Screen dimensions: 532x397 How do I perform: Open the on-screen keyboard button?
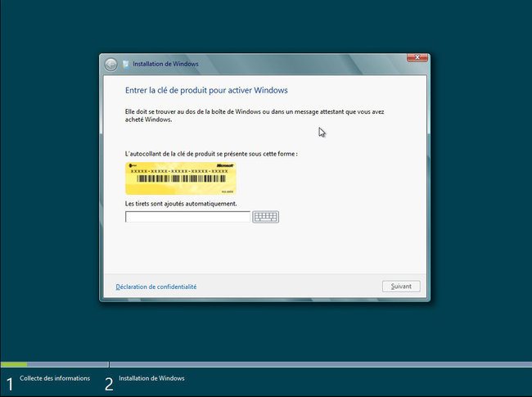pos(266,217)
